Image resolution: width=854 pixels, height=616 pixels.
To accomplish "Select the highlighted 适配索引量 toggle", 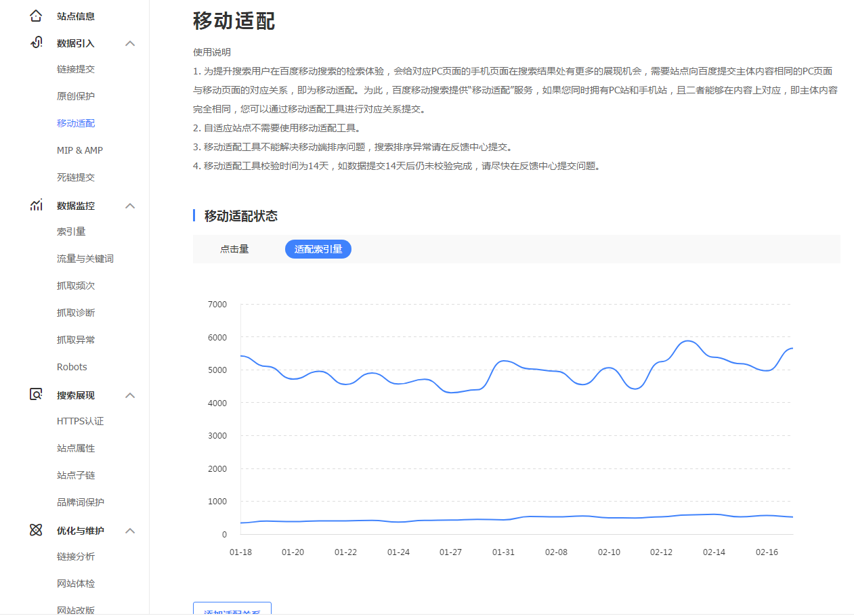I will click(318, 248).
